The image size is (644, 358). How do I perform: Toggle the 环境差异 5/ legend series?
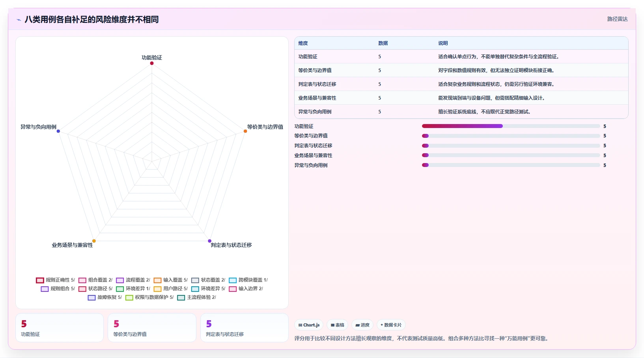208,289
